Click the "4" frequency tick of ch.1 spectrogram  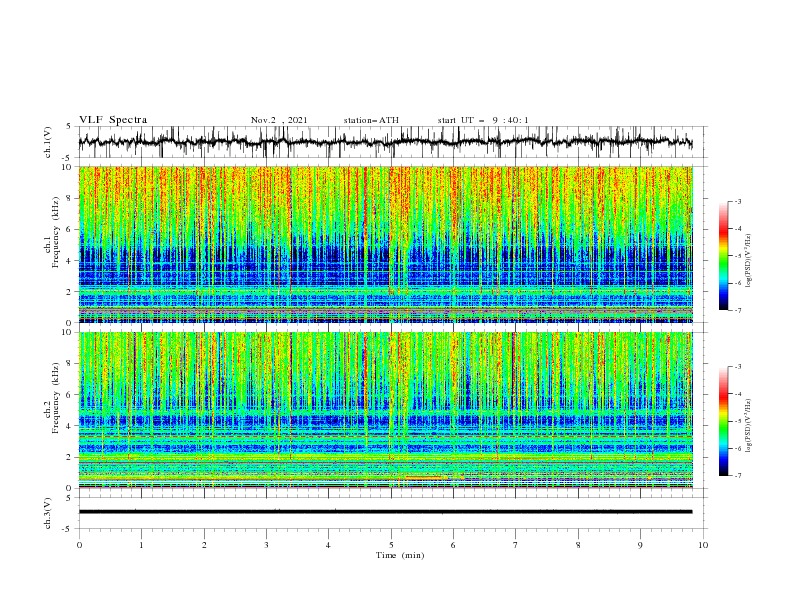click(x=70, y=261)
